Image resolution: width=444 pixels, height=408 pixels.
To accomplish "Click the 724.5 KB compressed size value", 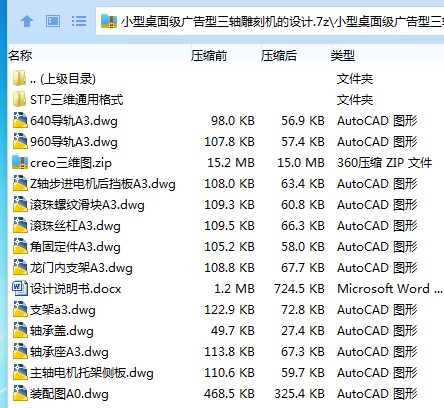I will [x=299, y=289].
